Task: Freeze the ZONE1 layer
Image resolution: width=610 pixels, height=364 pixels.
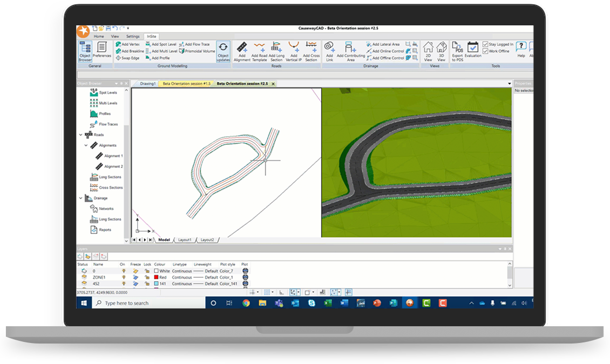Action: pos(135,277)
